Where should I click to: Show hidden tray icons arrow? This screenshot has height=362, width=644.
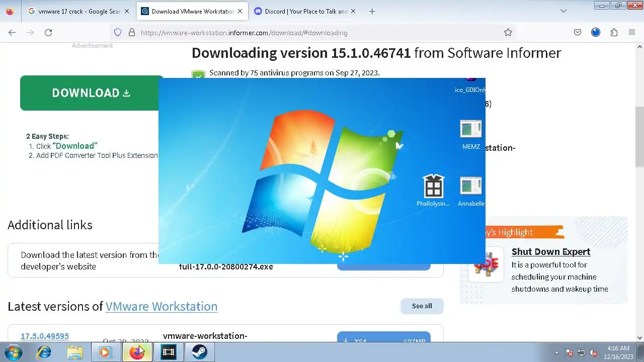[x=556, y=352]
